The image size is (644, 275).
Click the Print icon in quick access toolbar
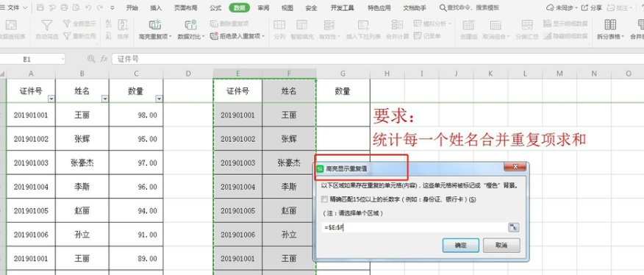(64, 7)
